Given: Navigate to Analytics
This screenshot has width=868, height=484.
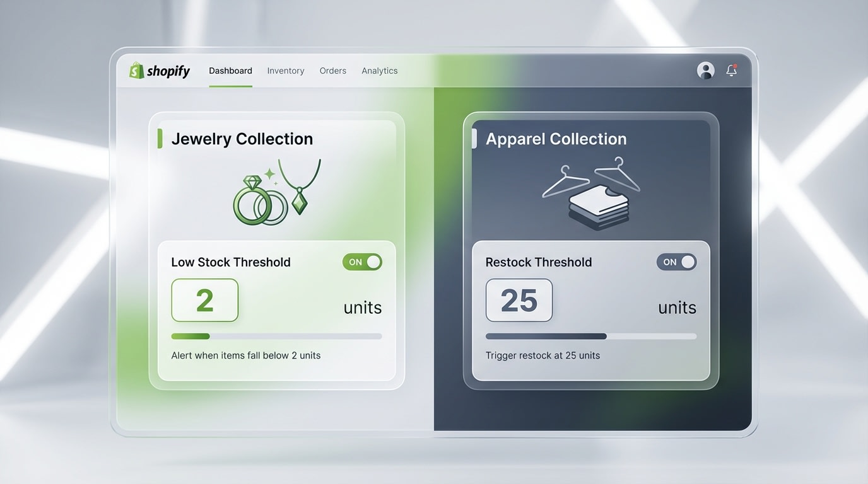Looking at the screenshot, I should pos(379,71).
